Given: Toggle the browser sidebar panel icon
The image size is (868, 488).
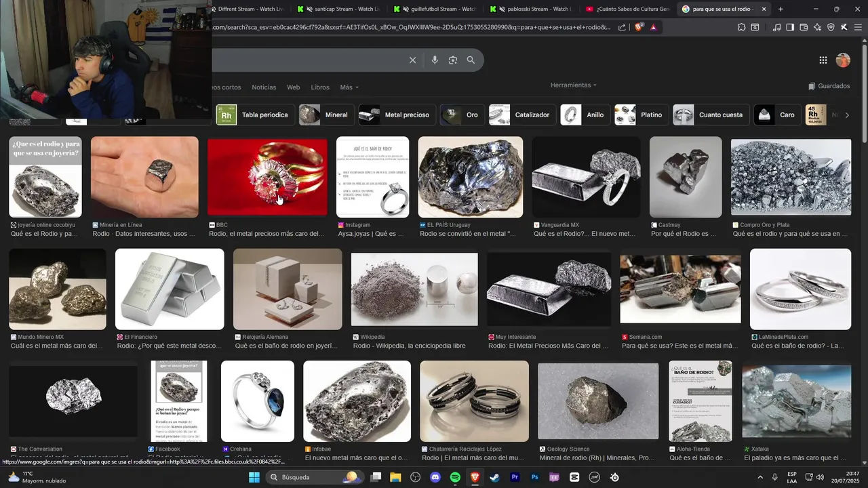Looking at the screenshot, I should [x=790, y=27].
